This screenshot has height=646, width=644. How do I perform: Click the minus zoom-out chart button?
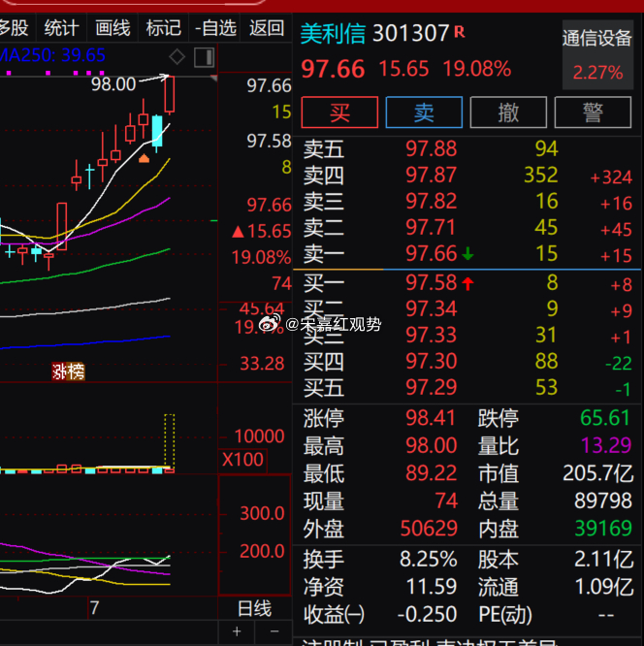(x=274, y=631)
